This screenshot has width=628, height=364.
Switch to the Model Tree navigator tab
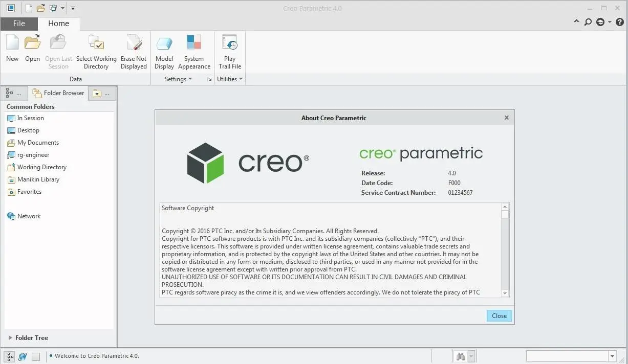point(14,93)
